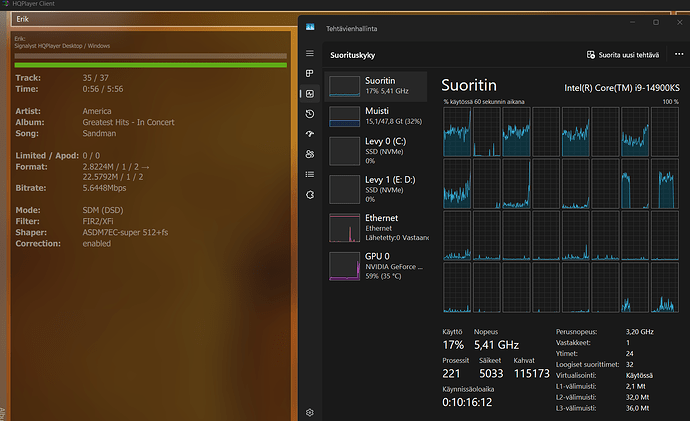
Task: Click 'enabled' correction value
Action: [x=97, y=243]
